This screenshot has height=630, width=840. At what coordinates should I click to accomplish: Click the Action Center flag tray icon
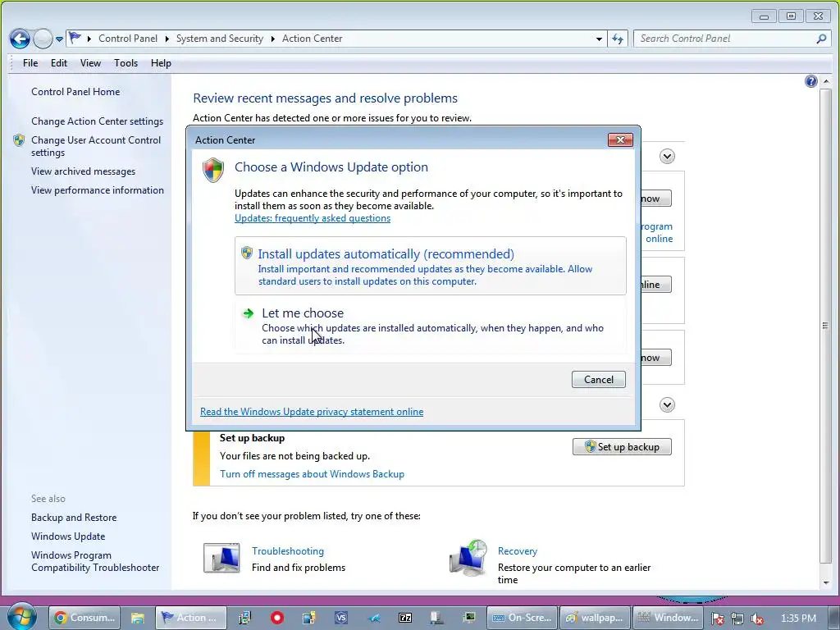click(717, 619)
